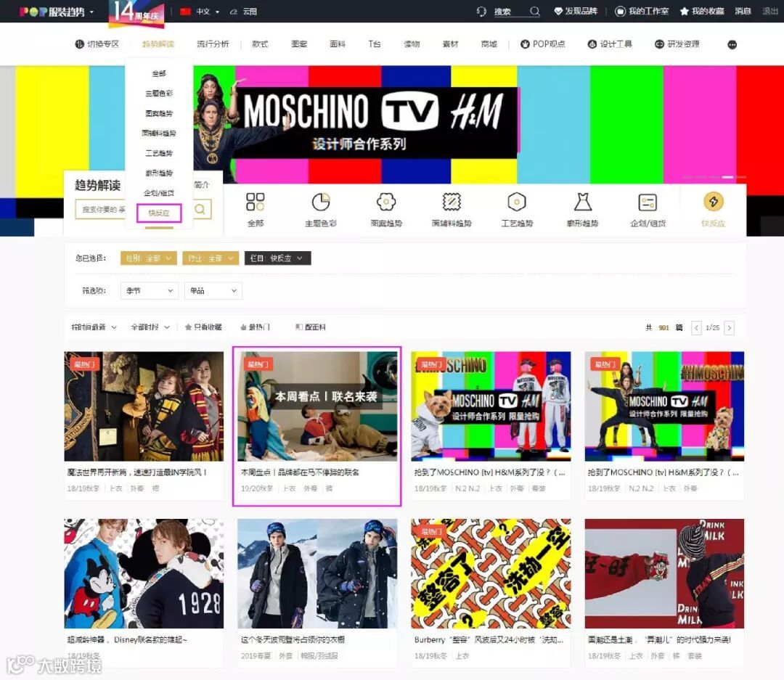784x680 pixels.
Task: Open 面料 nav menu
Action: (338, 44)
